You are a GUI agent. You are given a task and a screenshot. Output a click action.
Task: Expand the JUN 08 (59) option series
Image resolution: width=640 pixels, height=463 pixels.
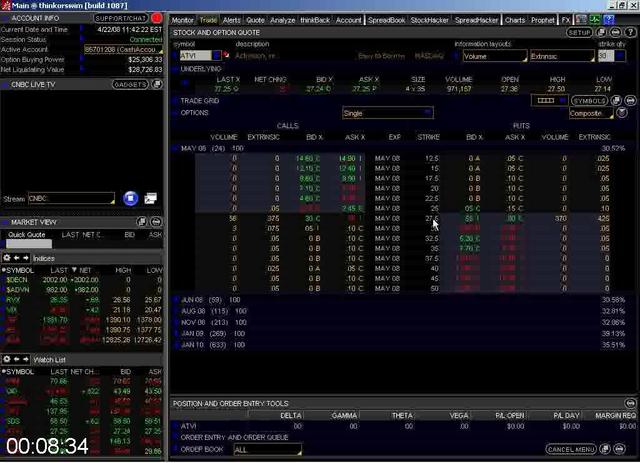coord(176,300)
